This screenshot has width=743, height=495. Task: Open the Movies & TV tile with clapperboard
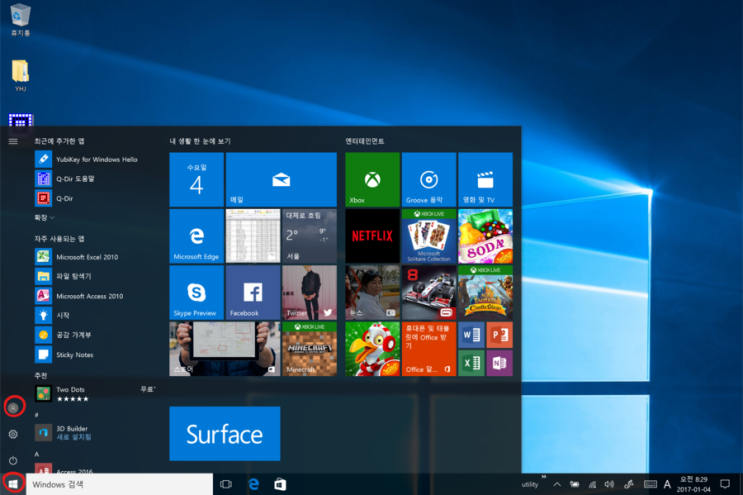pos(485,180)
